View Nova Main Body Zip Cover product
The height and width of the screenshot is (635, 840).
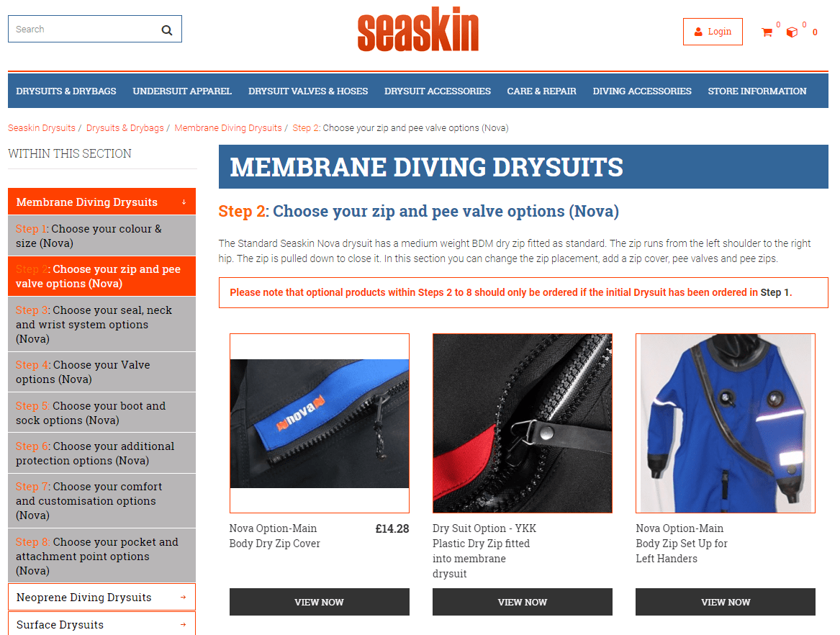[x=320, y=602]
